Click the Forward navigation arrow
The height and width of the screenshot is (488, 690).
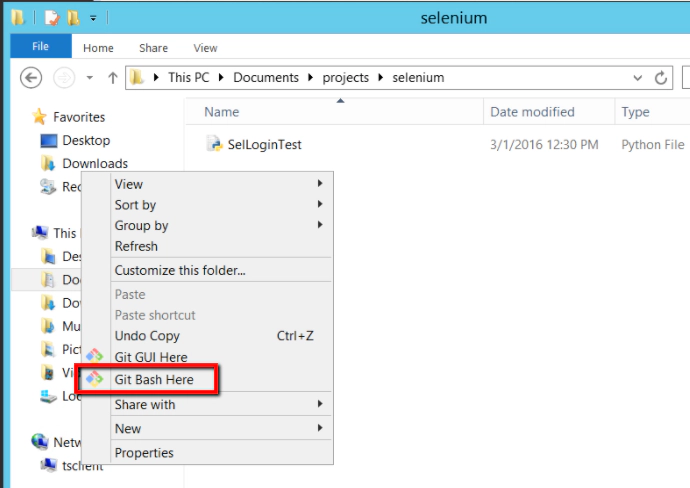tap(64, 78)
